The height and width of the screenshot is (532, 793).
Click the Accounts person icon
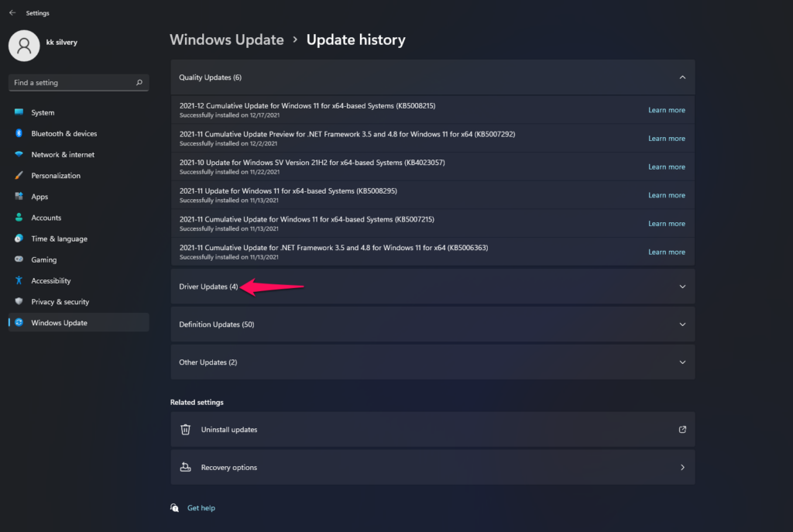tap(19, 218)
